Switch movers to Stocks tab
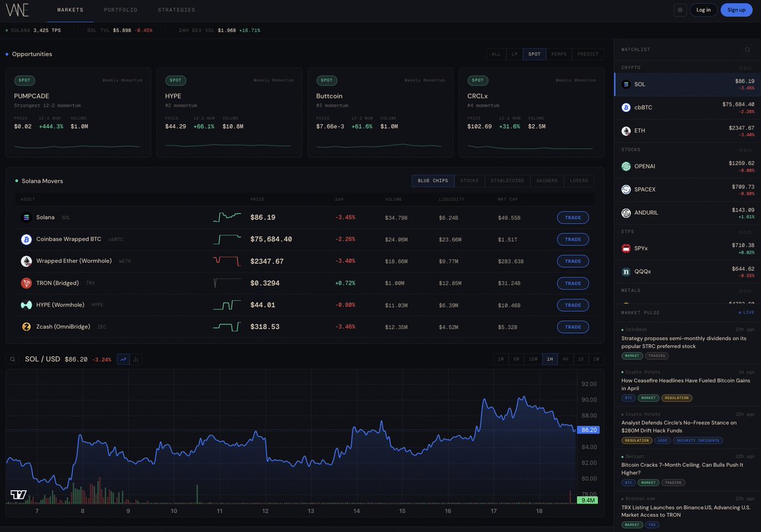 coord(469,181)
